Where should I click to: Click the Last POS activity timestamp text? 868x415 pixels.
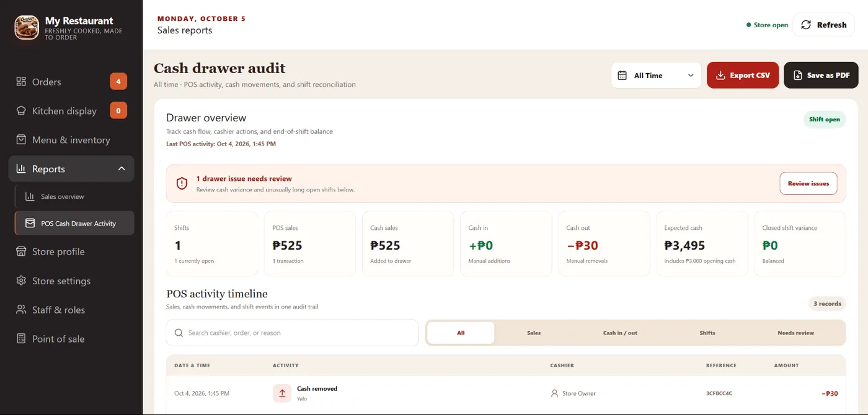[221, 144]
